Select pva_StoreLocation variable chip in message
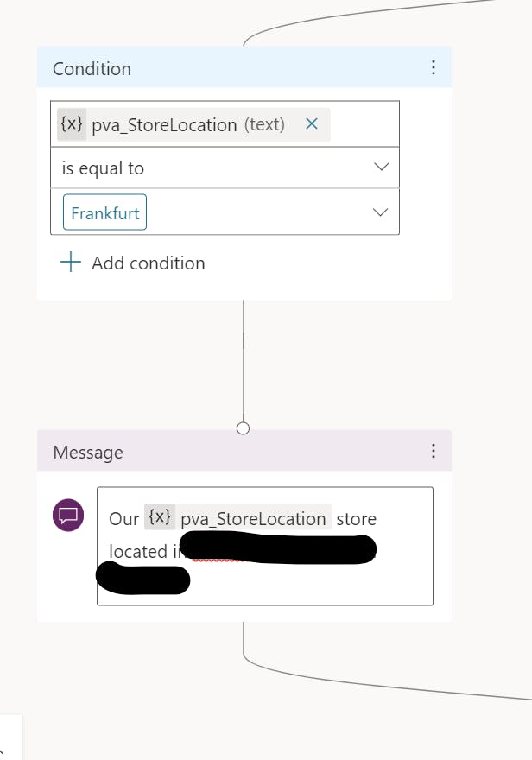This screenshot has width=532, height=760. coord(237,517)
